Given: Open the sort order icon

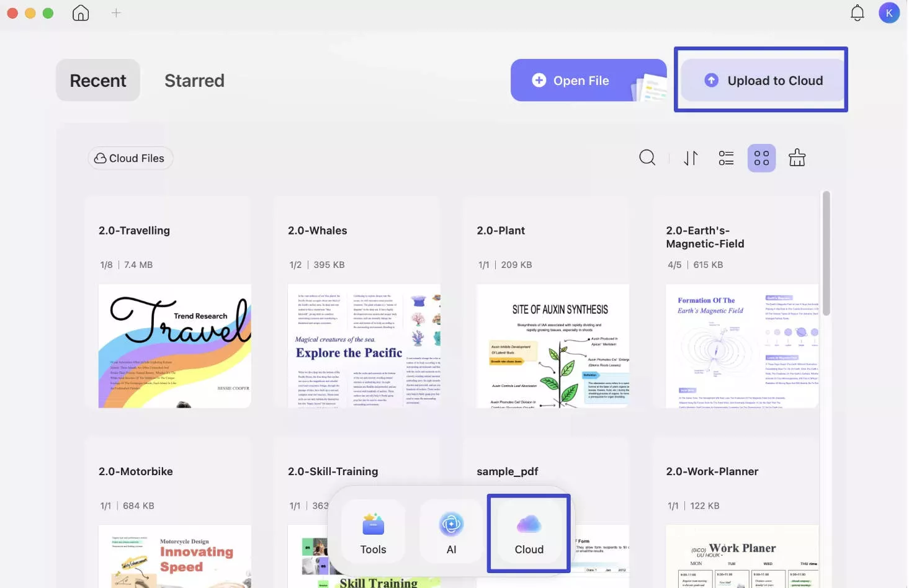Looking at the screenshot, I should coord(691,158).
